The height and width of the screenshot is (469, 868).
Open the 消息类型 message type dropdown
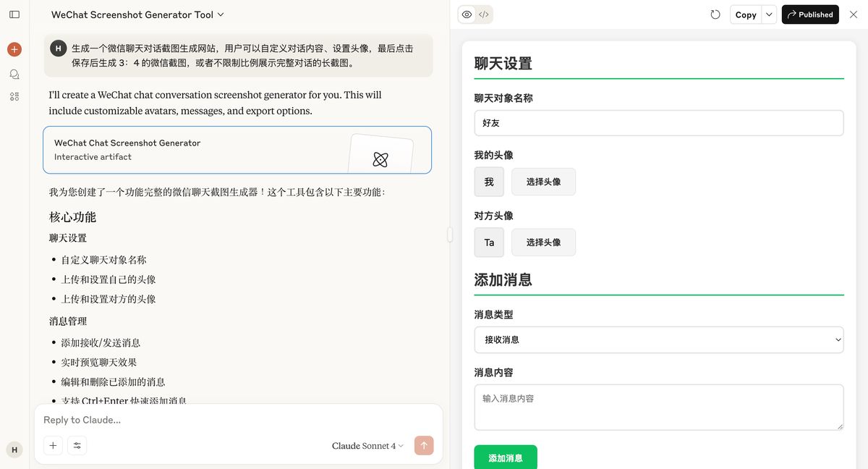click(658, 339)
